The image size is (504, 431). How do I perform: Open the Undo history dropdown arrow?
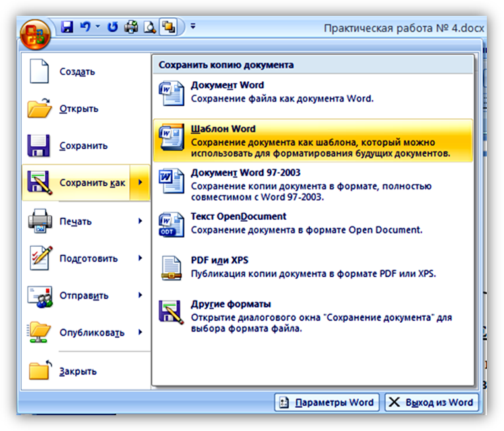coord(98,26)
